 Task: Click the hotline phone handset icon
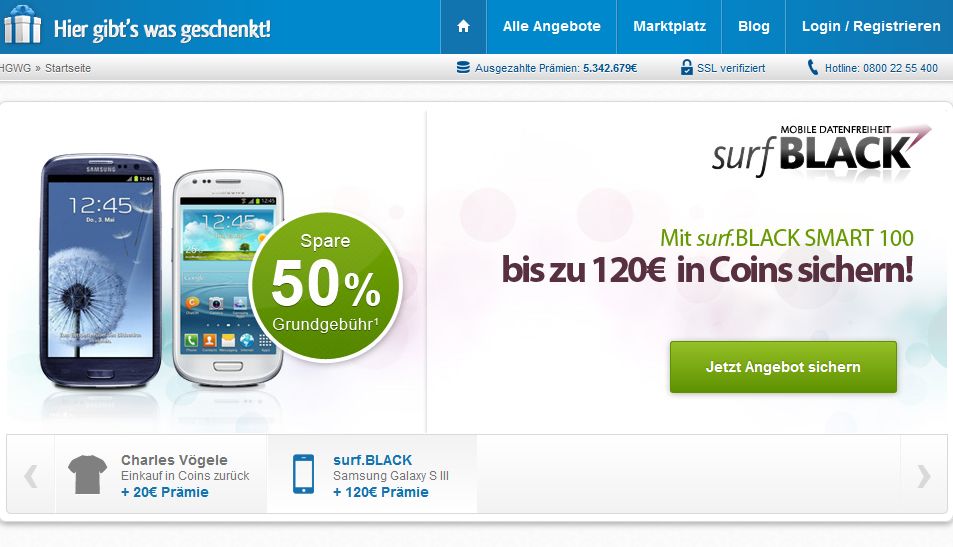[813, 67]
